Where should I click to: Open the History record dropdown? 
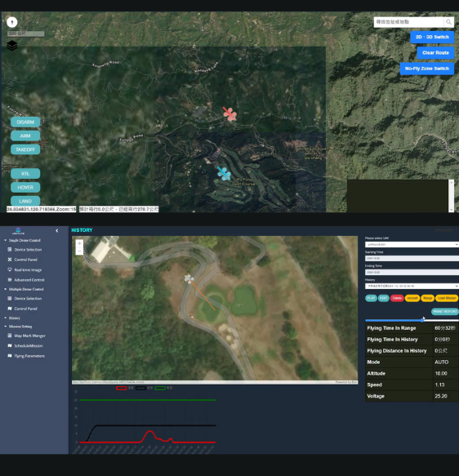pyautogui.click(x=412, y=286)
